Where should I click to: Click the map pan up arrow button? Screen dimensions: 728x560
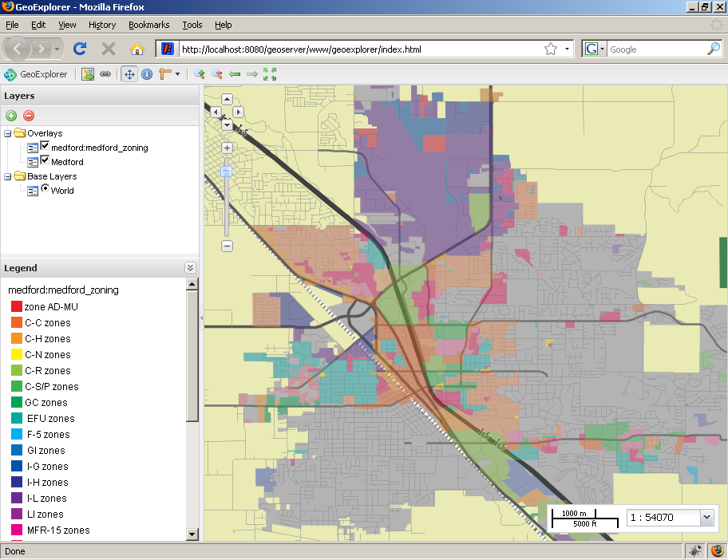(x=227, y=100)
